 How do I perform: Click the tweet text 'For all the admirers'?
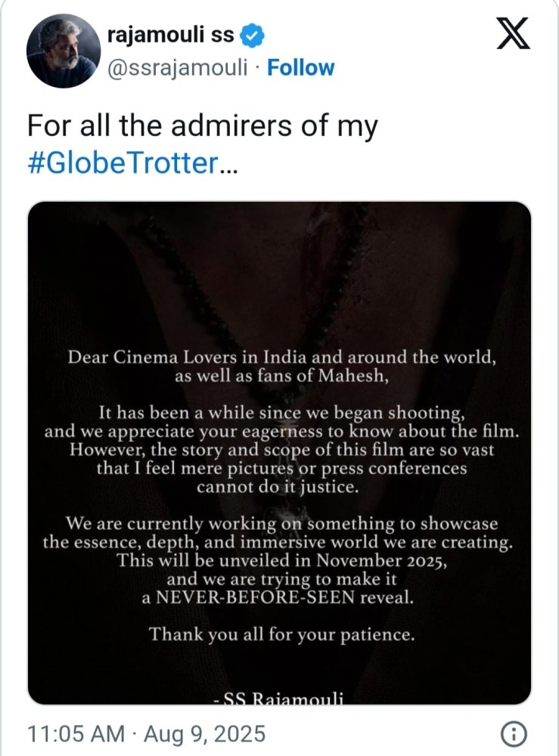pos(201,126)
